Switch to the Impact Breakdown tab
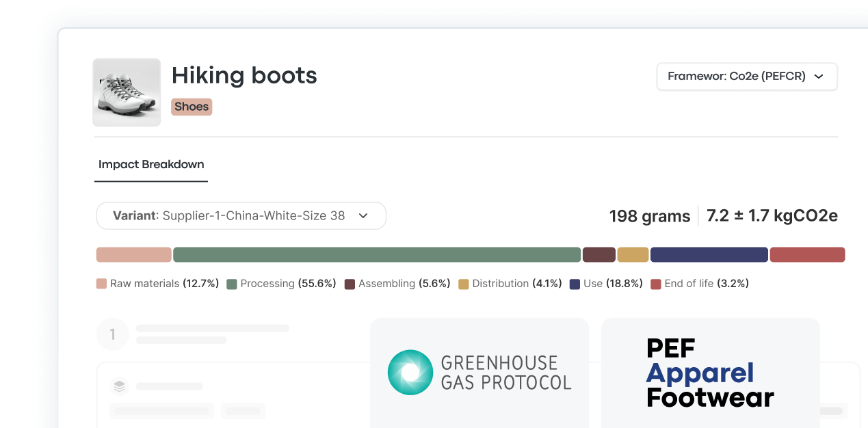Image resolution: width=868 pixels, height=428 pixels. [x=151, y=164]
